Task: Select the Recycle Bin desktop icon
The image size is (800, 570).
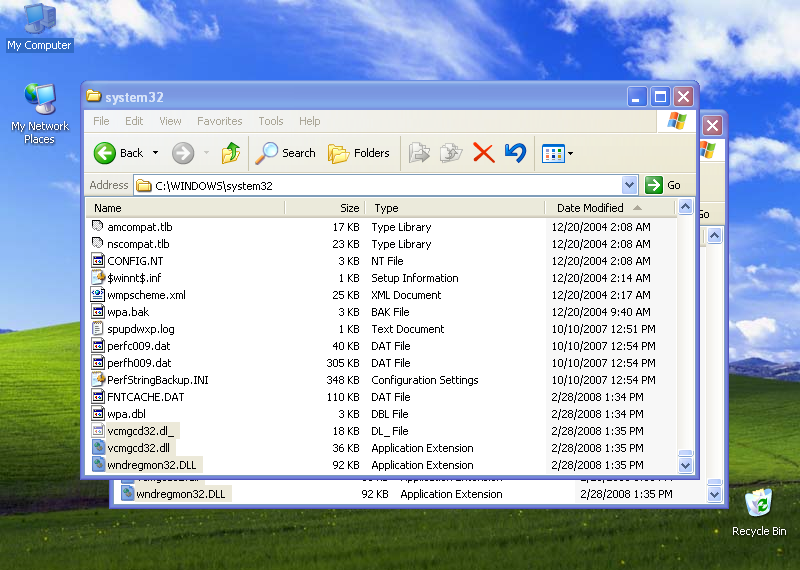Action: click(x=759, y=512)
